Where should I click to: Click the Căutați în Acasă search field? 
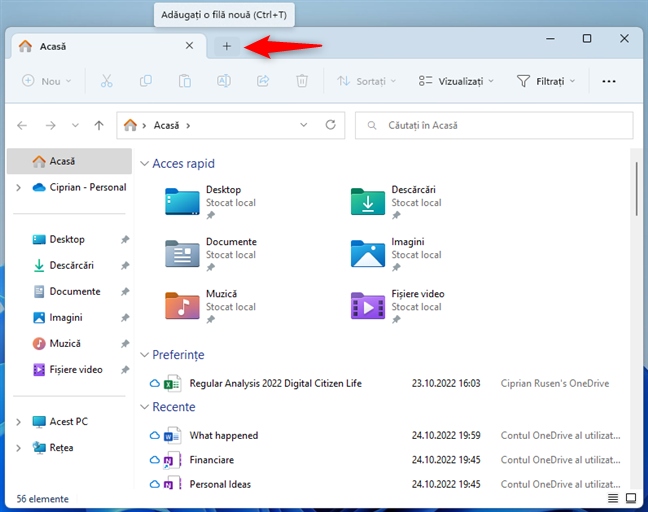[494, 125]
